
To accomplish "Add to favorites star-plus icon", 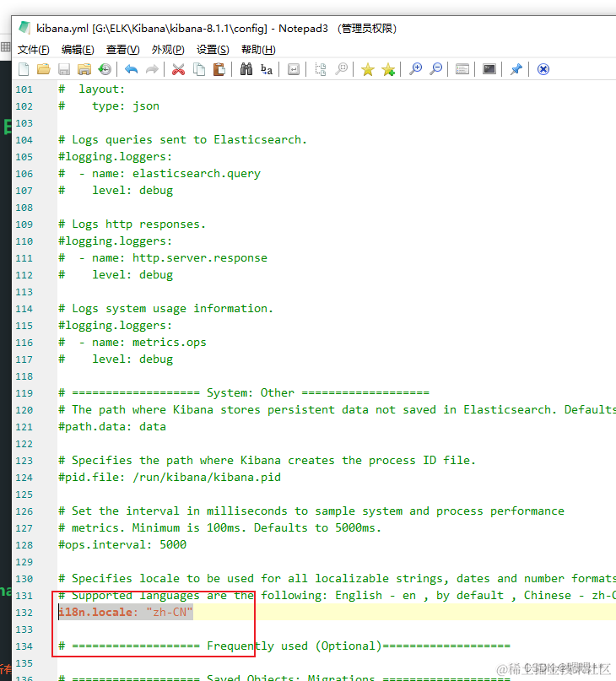I will point(388,69).
